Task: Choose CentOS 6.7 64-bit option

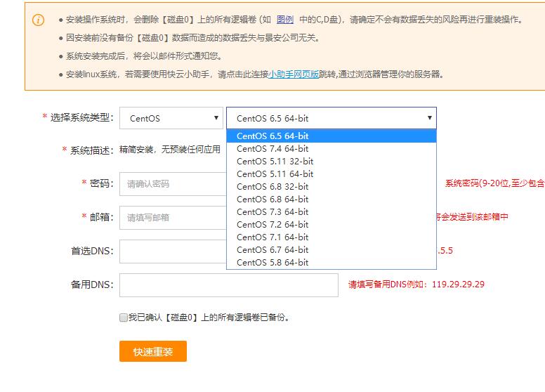Action: pyautogui.click(x=331, y=249)
